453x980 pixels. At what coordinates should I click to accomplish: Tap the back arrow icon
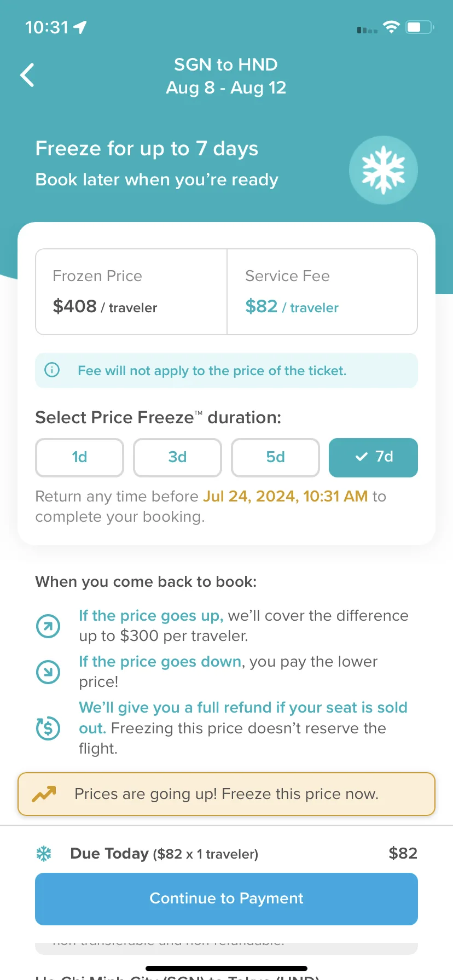pos(27,75)
